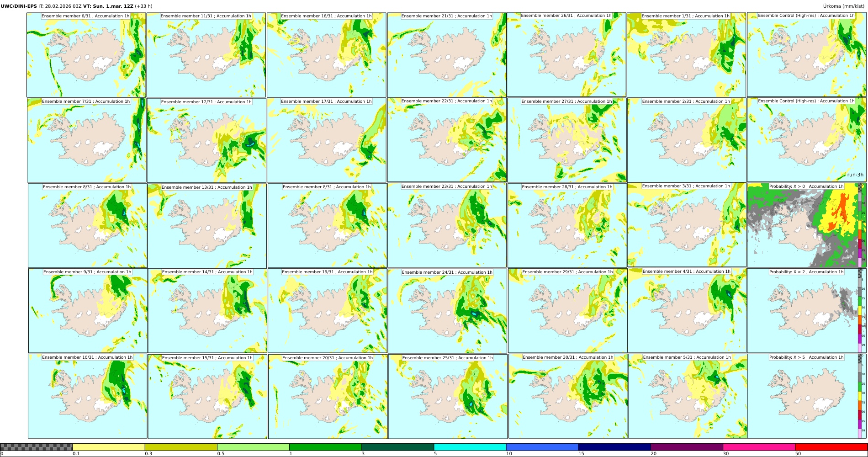Open the Ensemble member 22/31 map panel
Viewport: 868px width, 457px height.
(x=447, y=140)
